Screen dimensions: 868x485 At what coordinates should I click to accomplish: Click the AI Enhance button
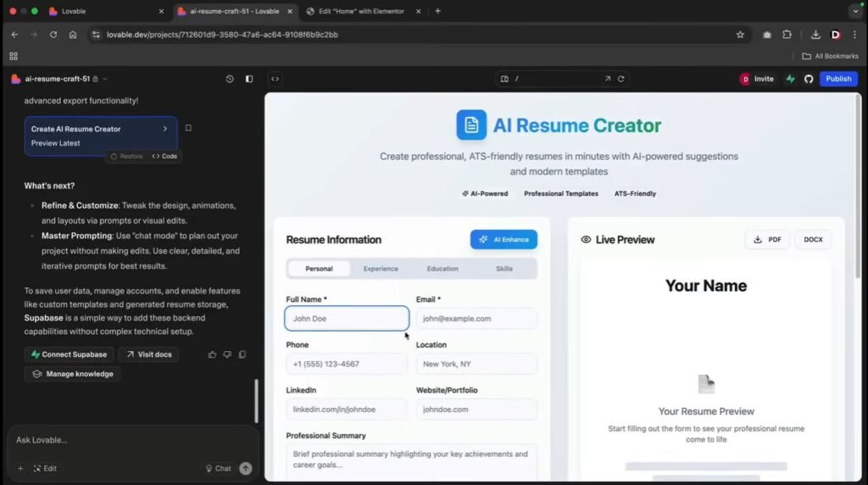(504, 239)
